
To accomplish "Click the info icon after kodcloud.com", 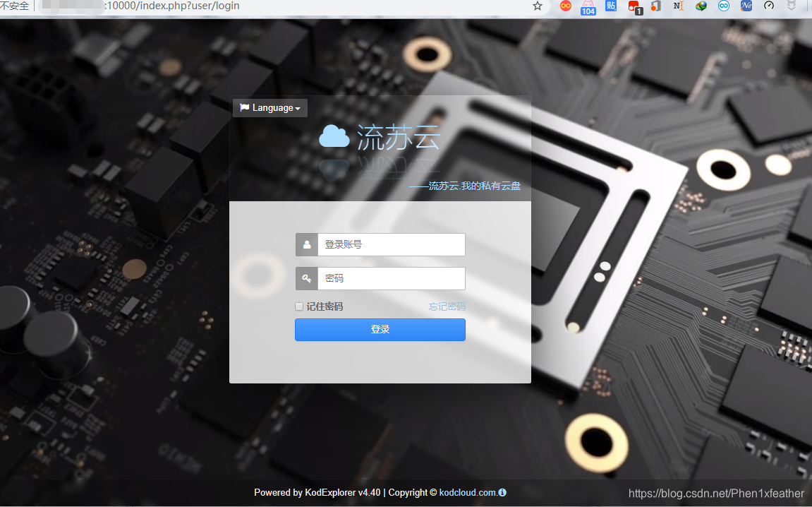I will [x=502, y=492].
